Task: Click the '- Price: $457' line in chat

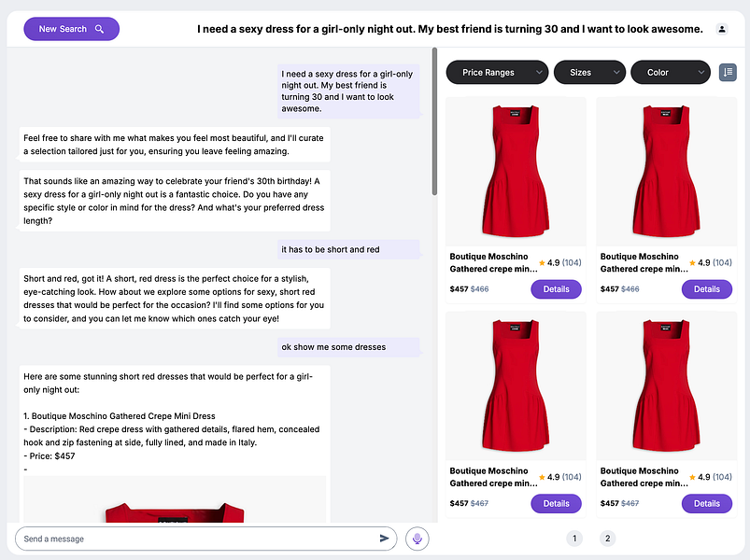Action: point(50,455)
